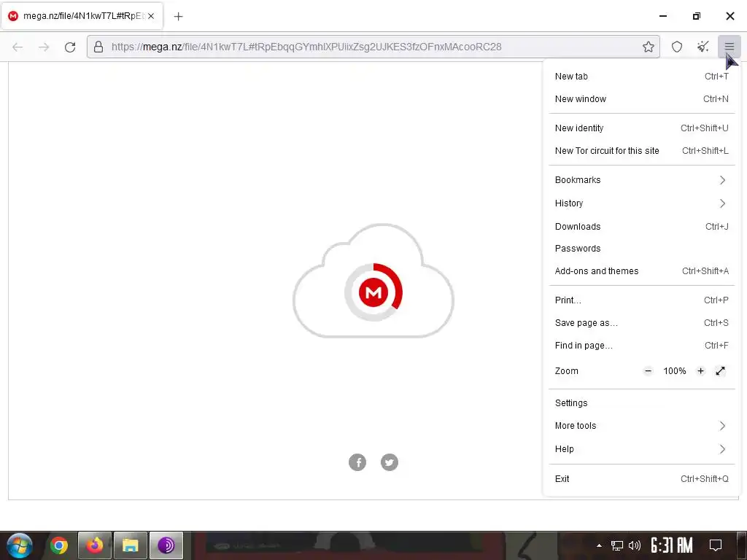Choose Exit to quit the browser
Image resolution: width=747 pixels, height=560 pixels.
pos(642,478)
